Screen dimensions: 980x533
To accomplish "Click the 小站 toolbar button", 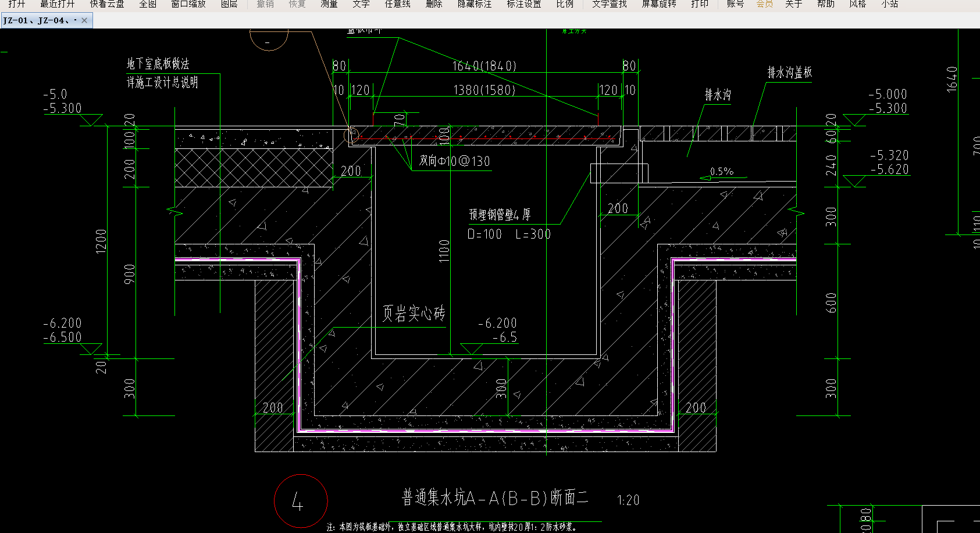I will click(x=889, y=3).
